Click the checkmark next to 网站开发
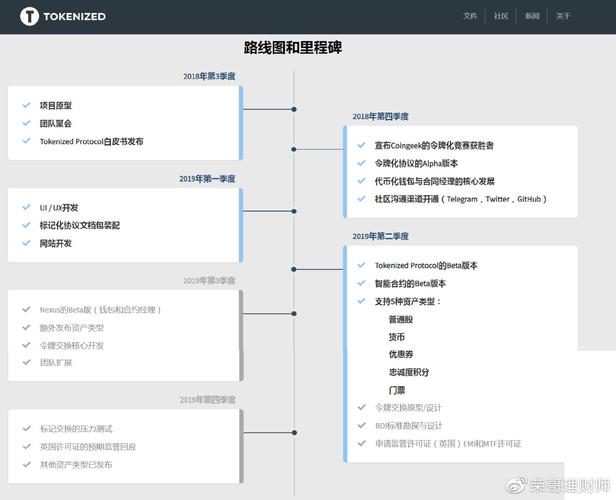This screenshot has width=616, height=500. pos(26,243)
